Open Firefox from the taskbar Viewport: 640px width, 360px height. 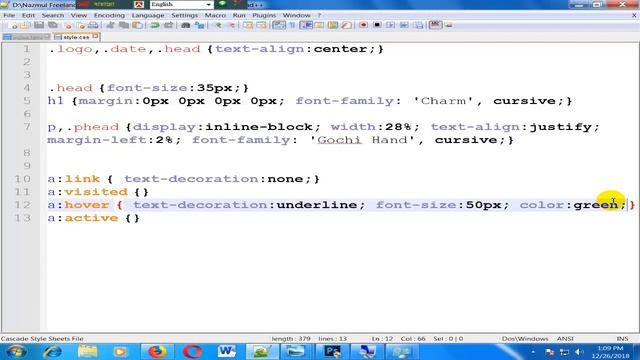[x=157, y=351]
